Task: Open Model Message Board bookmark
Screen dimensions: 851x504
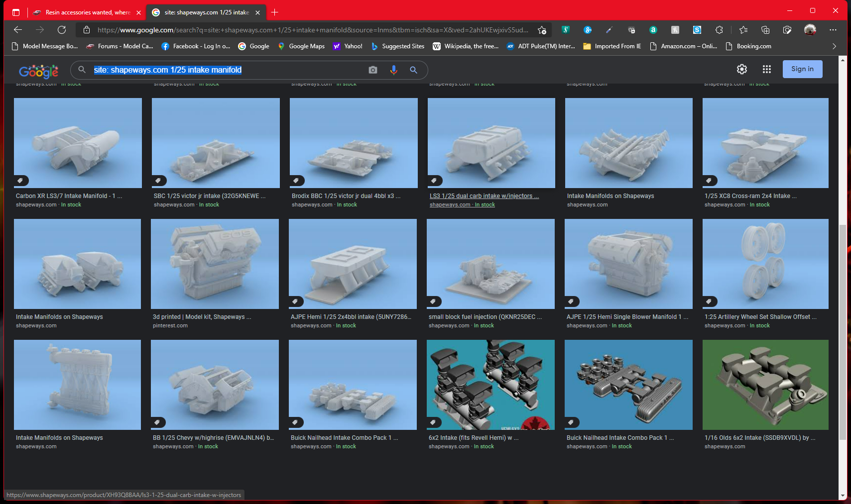Action: (x=45, y=46)
